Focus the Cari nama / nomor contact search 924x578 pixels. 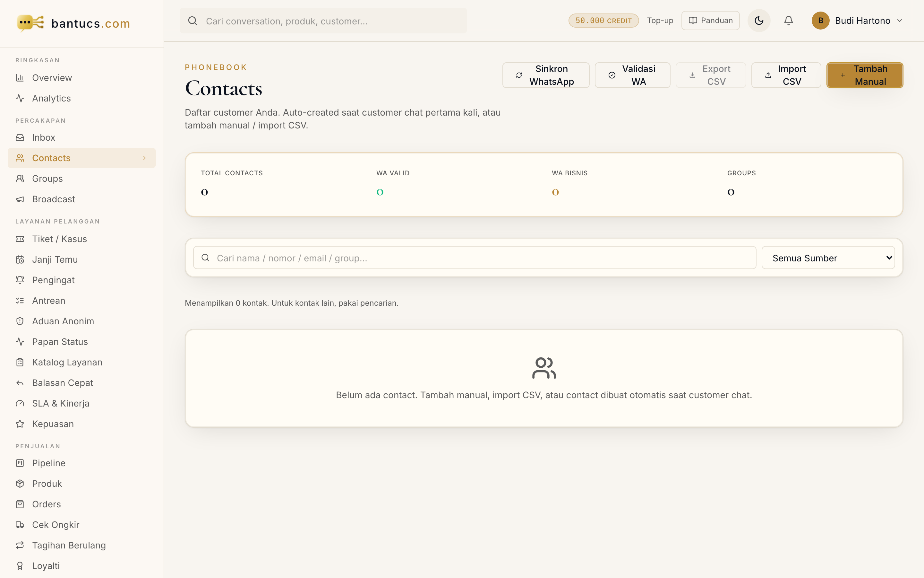pyautogui.click(x=474, y=258)
